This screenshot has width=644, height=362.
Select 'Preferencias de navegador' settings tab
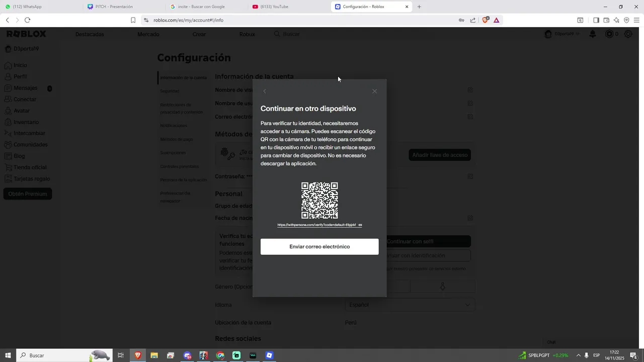tap(175, 197)
